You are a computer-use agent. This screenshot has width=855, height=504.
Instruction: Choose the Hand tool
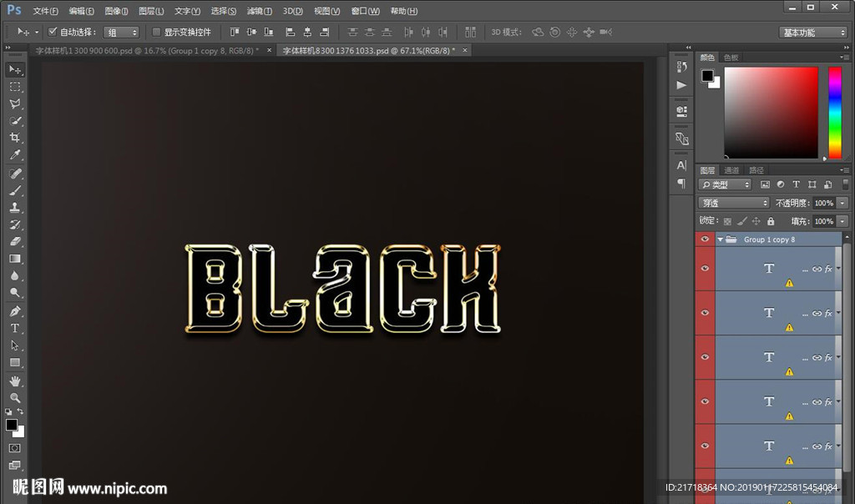[x=15, y=381]
